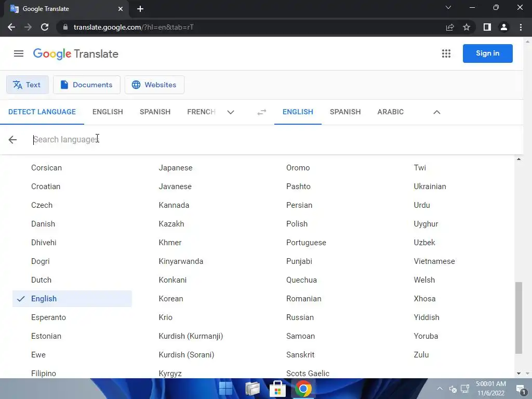Viewport: 532px width, 399px height.
Task: Click the scroll-down arrow of the language list
Action: pyautogui.click(x=518, y=373)
